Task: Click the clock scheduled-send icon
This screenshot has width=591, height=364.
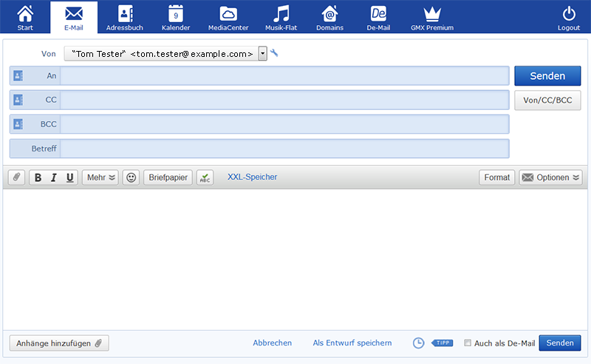Action: (418, 343)
